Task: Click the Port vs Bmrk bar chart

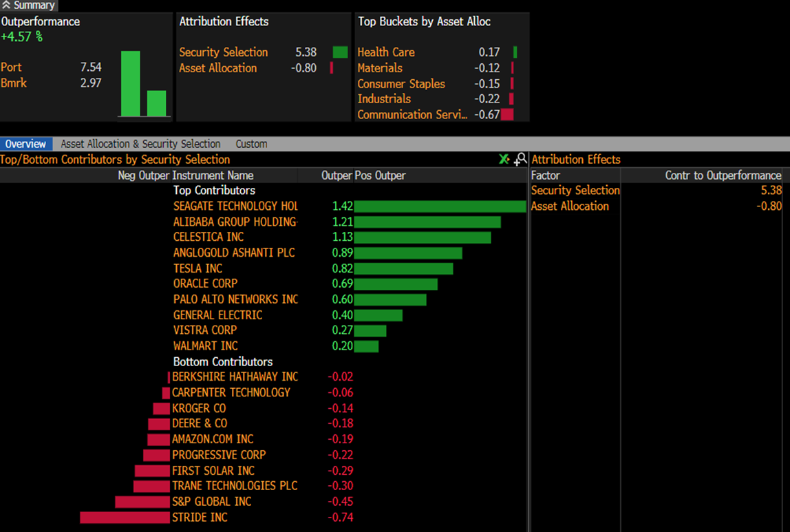Action: [143, 84]
